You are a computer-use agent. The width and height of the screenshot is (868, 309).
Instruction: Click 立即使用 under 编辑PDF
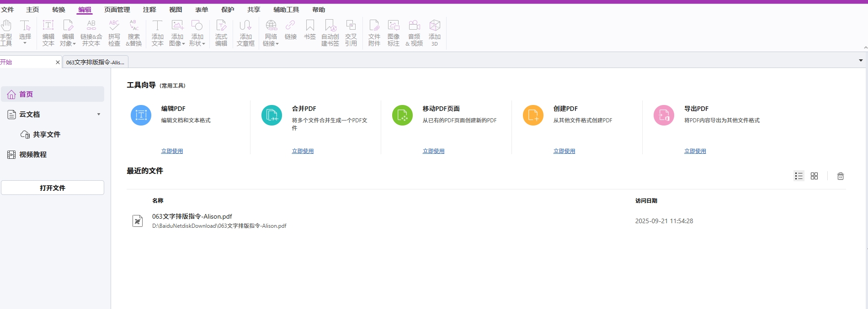coord(172,151)
